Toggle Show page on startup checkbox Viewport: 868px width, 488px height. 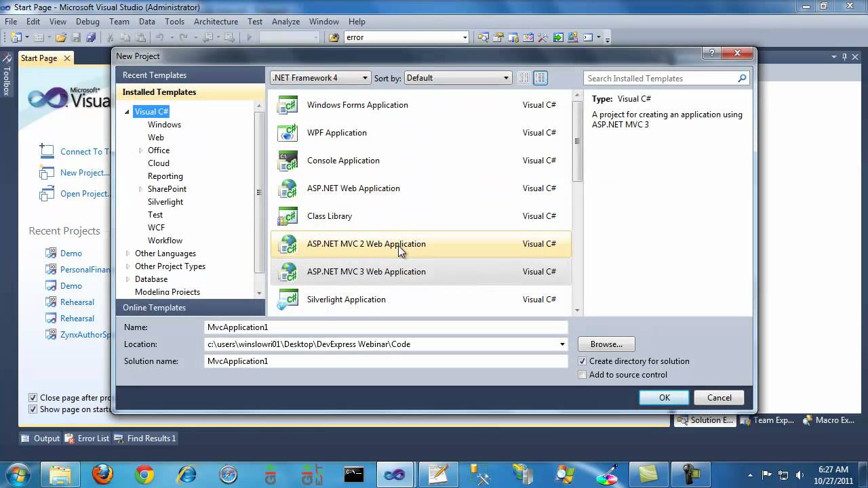pyautogui.click(x=33, y=409)
